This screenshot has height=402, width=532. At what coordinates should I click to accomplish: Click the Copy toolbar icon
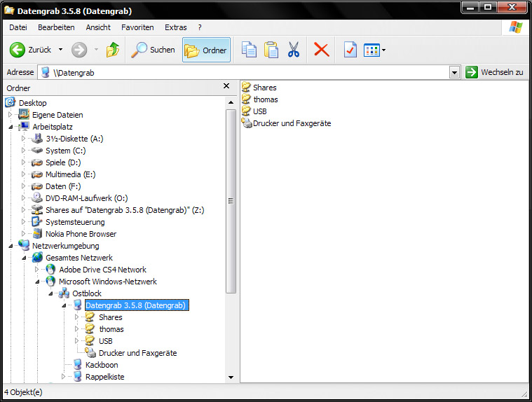pos(249,50)
